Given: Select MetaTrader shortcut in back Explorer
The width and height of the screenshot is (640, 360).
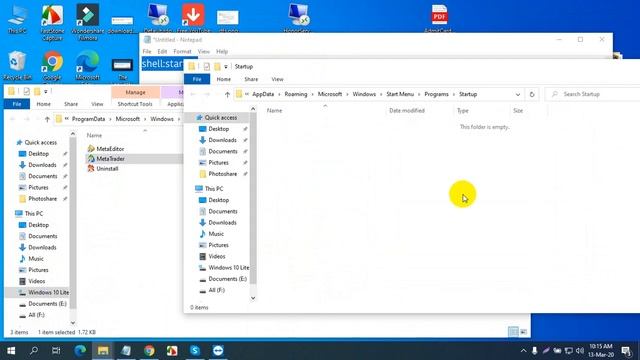Looking at the screenshot, I should [111, 159].
